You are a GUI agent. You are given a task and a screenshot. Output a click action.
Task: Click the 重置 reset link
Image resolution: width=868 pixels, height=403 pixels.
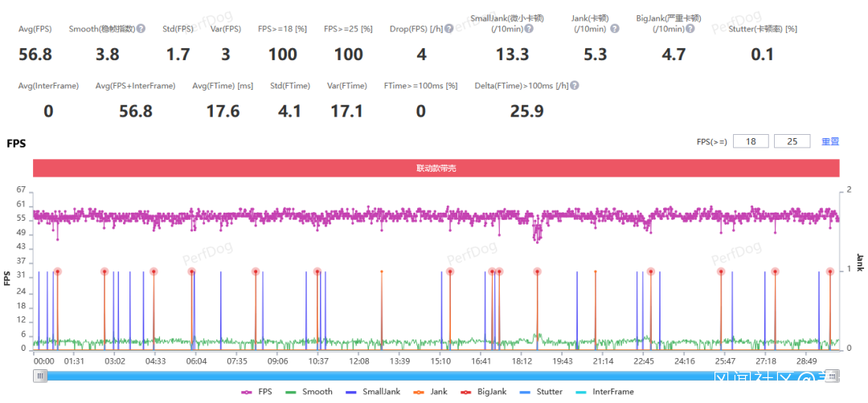830,141
